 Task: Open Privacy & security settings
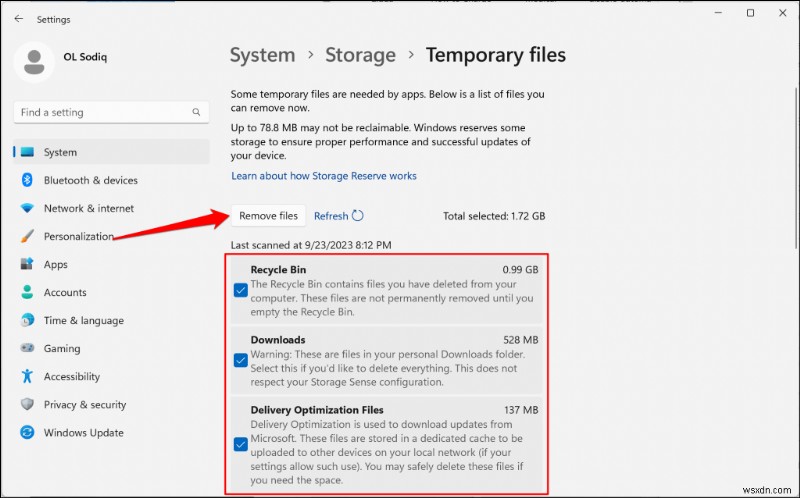point(111,405)
